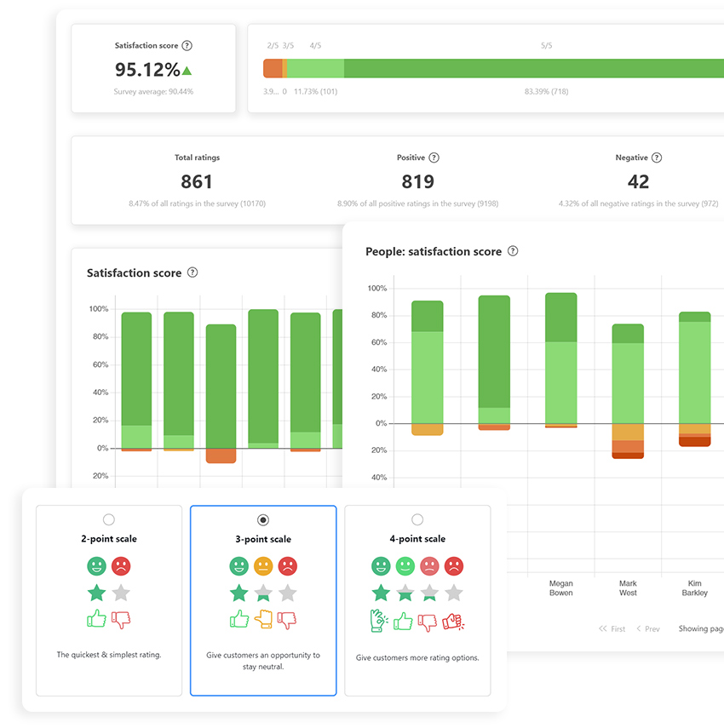
Task: Click Mark West's bar in people chart
Action: coord(628,383)
